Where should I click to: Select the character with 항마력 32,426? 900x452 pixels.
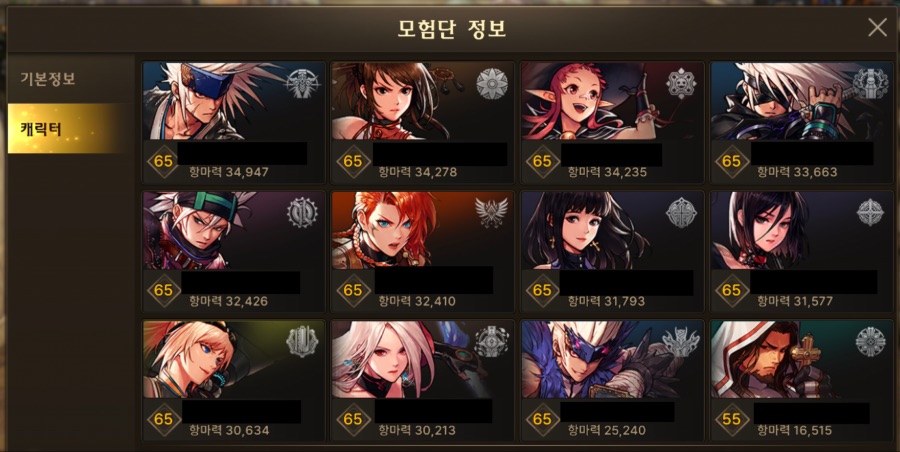(x=234, y=252)
